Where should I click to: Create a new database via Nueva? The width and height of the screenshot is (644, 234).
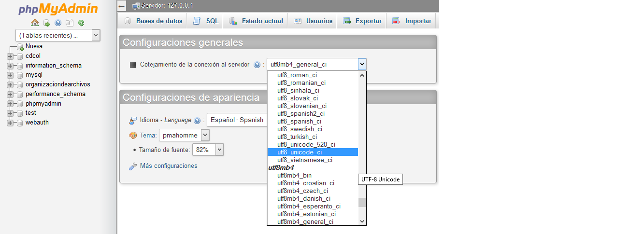34,46
